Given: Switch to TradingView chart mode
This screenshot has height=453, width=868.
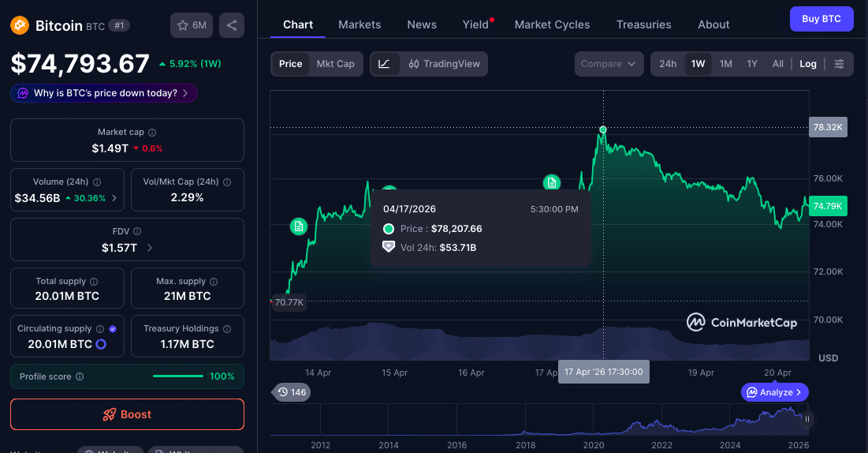Looking at the screenshot, I should point(445,64).
